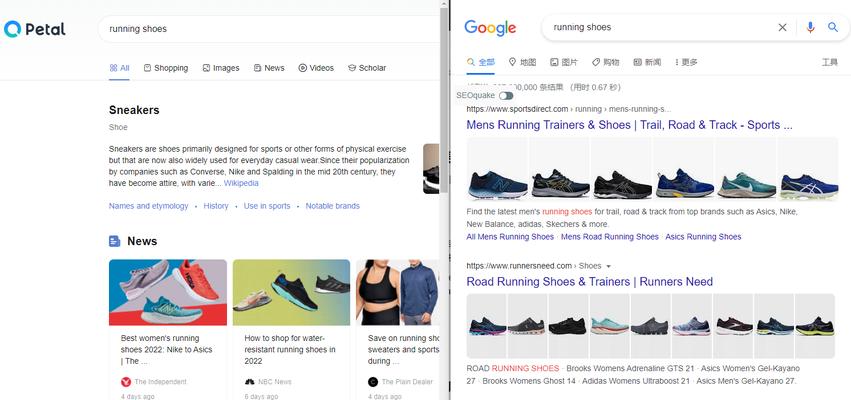This screenshot has width=851, height=400.
Task: Click the Petal logo
Action: [x=34, y=29]
